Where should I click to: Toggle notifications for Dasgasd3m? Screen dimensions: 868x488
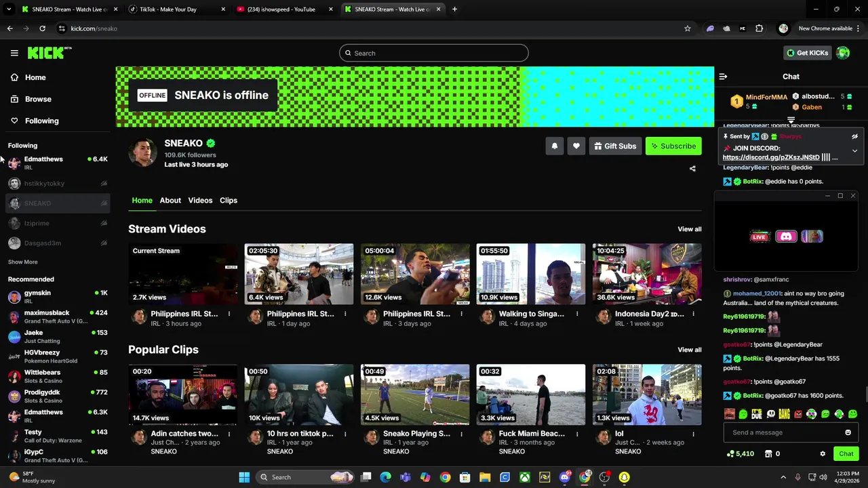[x=104, y=243]
